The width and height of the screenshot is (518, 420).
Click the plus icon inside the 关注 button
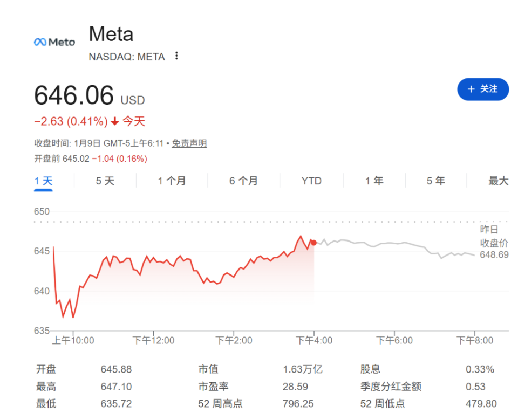[x=472, y=89]
